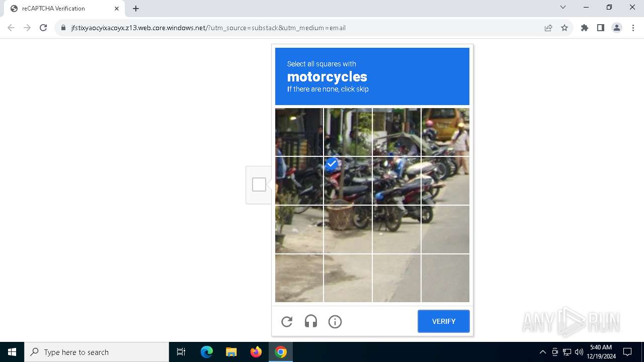Open the Chrome profile avatar

tap(617, 28)
